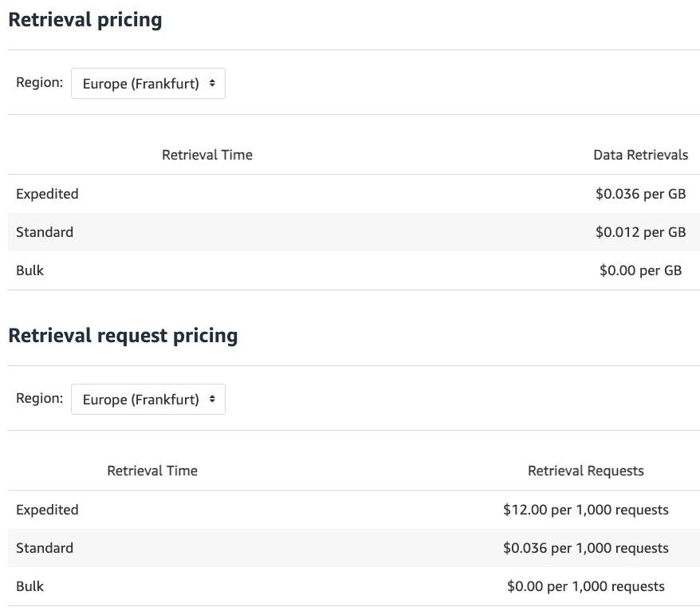
Task: Open Region dropdown under Retrieval request pricing
Action: pos(148,400)
